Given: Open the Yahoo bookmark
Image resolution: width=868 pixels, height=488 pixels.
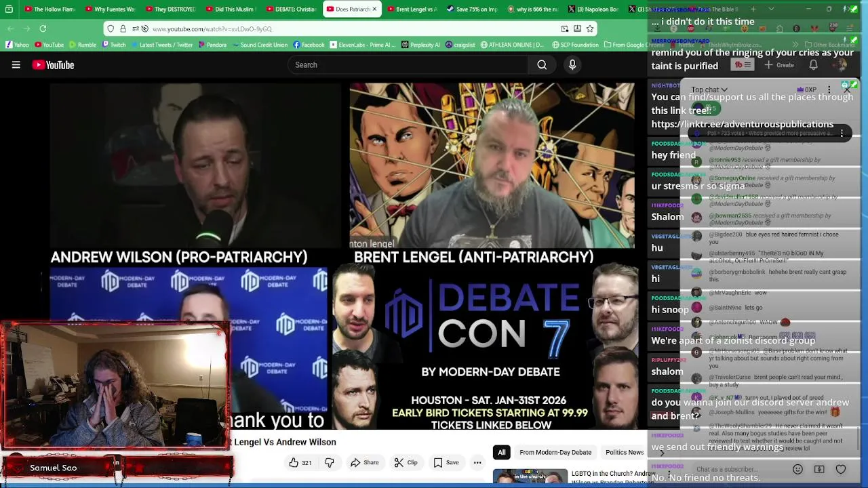Looking at the screenshot, I should 17,45.
